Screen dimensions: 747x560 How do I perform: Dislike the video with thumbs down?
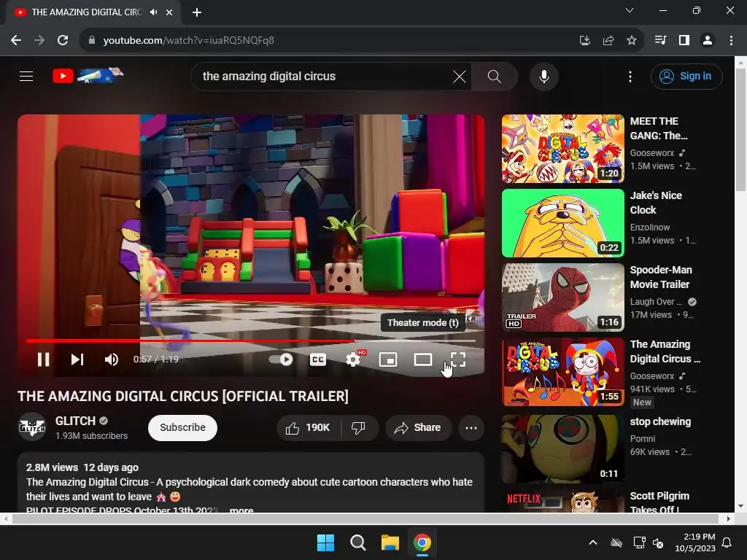coord(359,427)
